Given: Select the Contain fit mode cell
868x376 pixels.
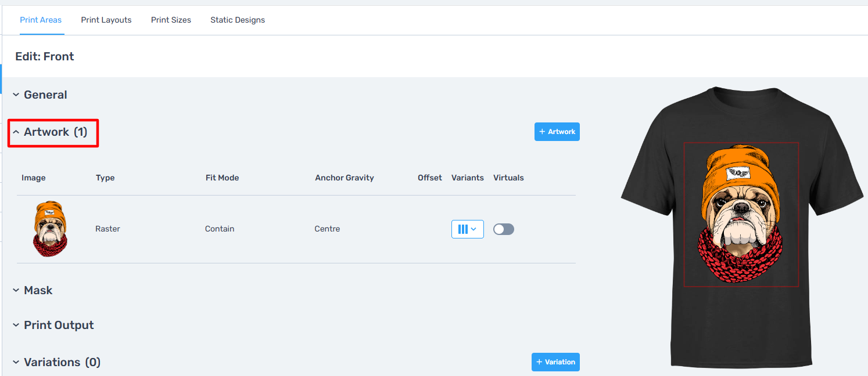Looking at the screenshot, I should coord(220,229).
